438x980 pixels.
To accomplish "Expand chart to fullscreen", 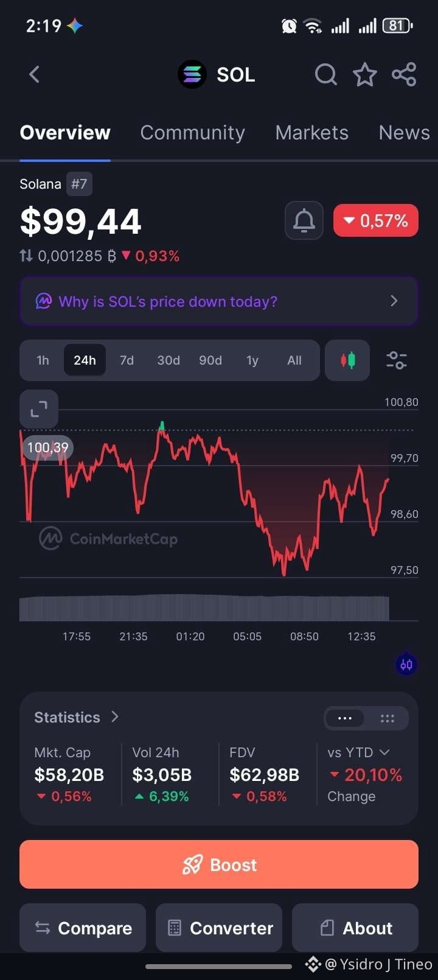I will pyautogui.click(x=39, y=409).
